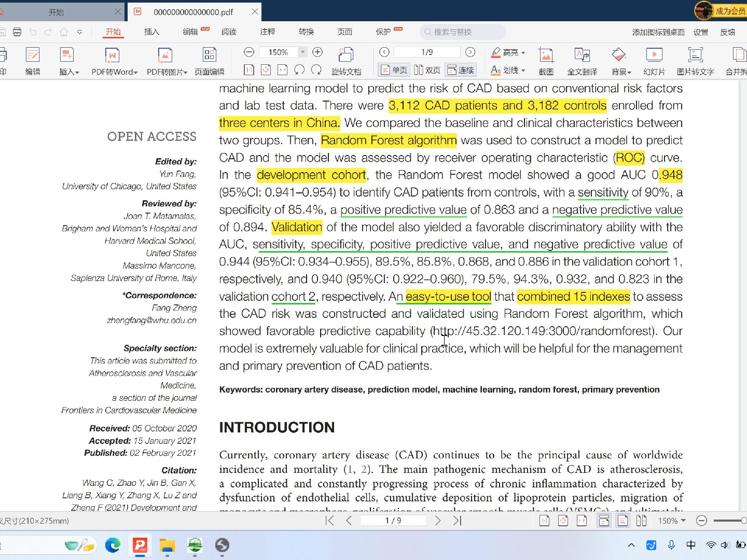This screenshot has width=747, height=560.
Task: Go to next page in status bar
Action: pyautogui.click(x=438, y=521)
